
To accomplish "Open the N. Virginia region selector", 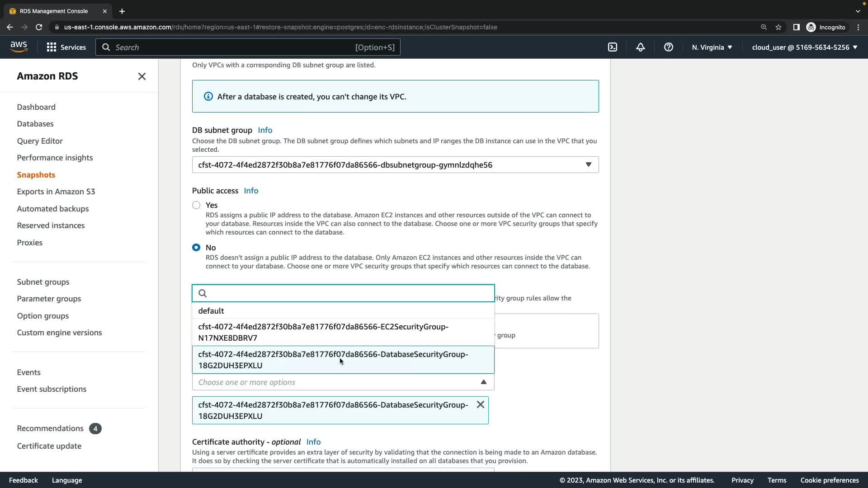I will 712,47.
